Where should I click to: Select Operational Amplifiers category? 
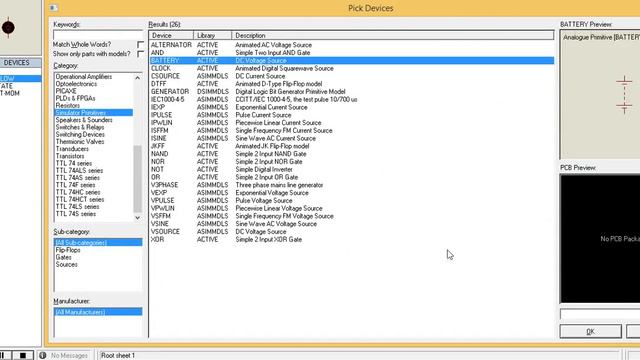(93, 77)
